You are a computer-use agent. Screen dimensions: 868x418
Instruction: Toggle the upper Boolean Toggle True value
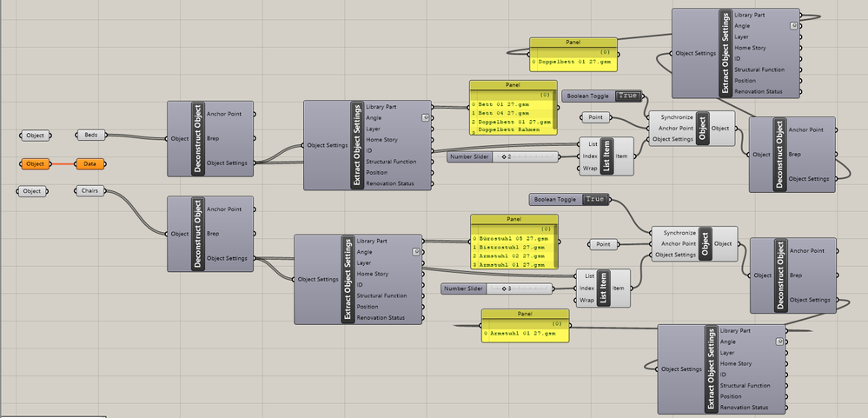tap(627, 96)
